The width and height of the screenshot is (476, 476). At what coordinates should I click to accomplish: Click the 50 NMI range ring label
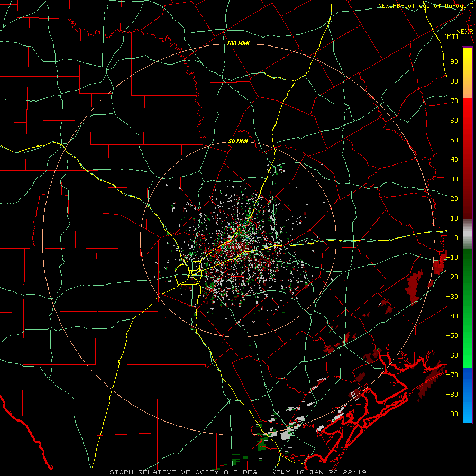click(x=238, y=141)
